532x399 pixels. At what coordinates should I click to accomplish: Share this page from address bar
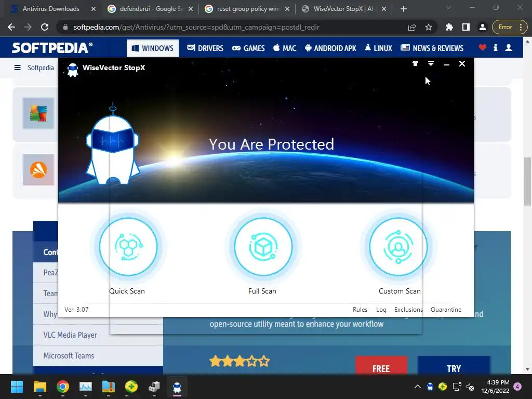coord(412,27)
